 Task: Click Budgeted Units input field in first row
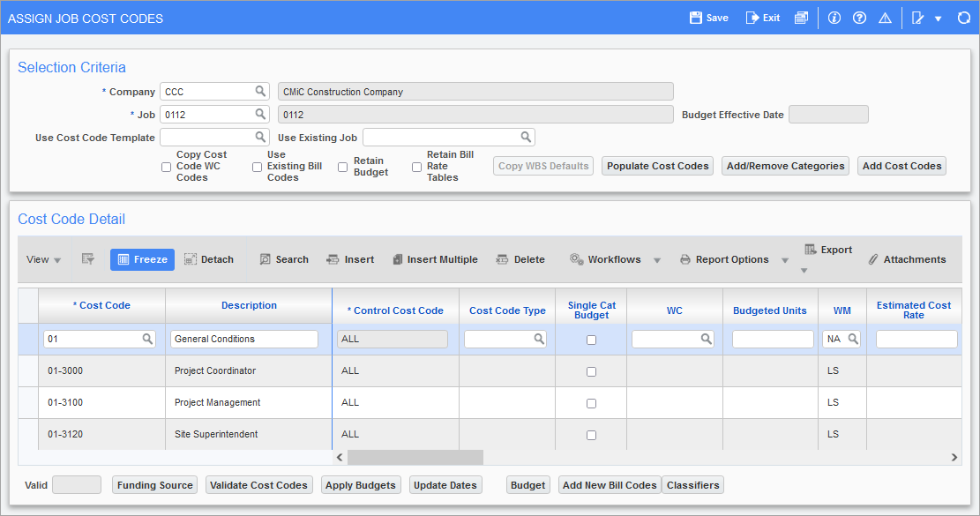(x=773, y=339)
